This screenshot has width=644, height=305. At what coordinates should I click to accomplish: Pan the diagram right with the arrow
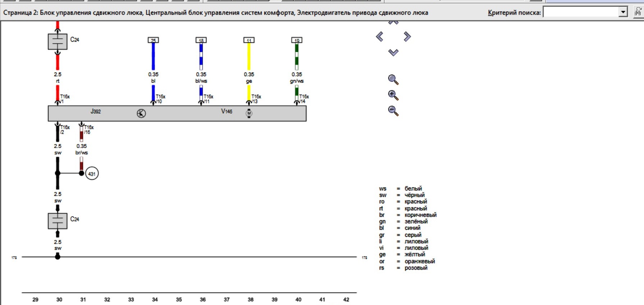(407, 37)
